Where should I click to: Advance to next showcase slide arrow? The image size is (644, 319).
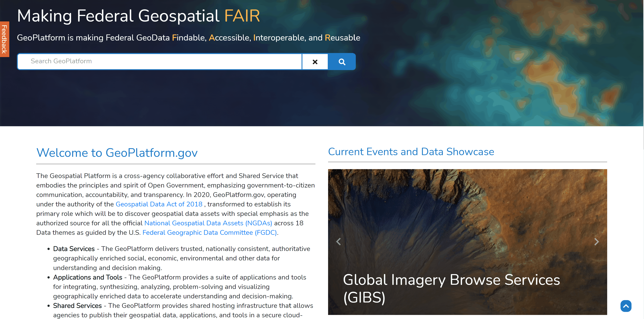(x=597, y=242)
